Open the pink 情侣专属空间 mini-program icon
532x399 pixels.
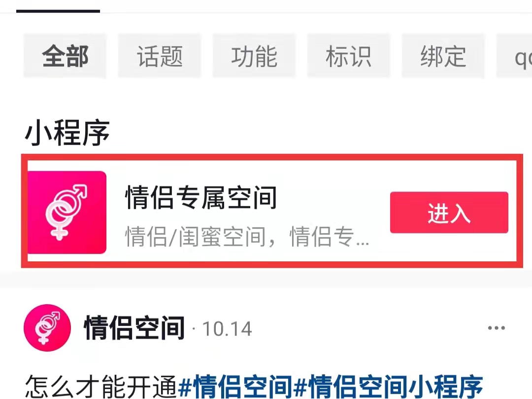(x=67, y=212)
